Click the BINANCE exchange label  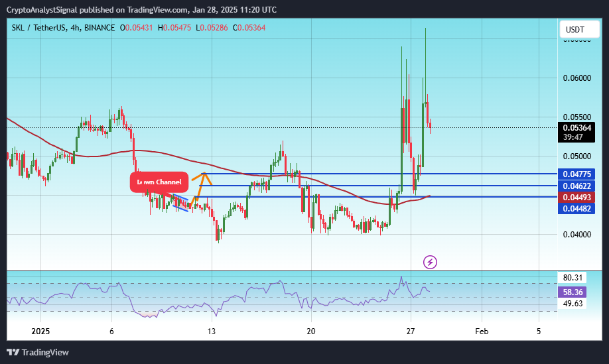[100, 28]
